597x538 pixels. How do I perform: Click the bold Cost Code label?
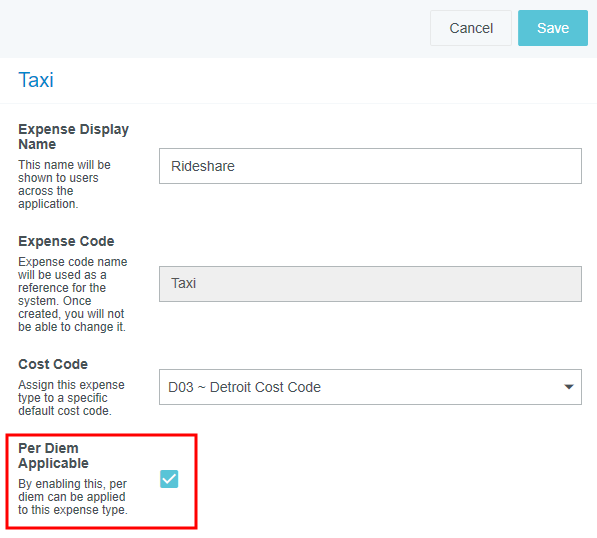pos(53,364)
